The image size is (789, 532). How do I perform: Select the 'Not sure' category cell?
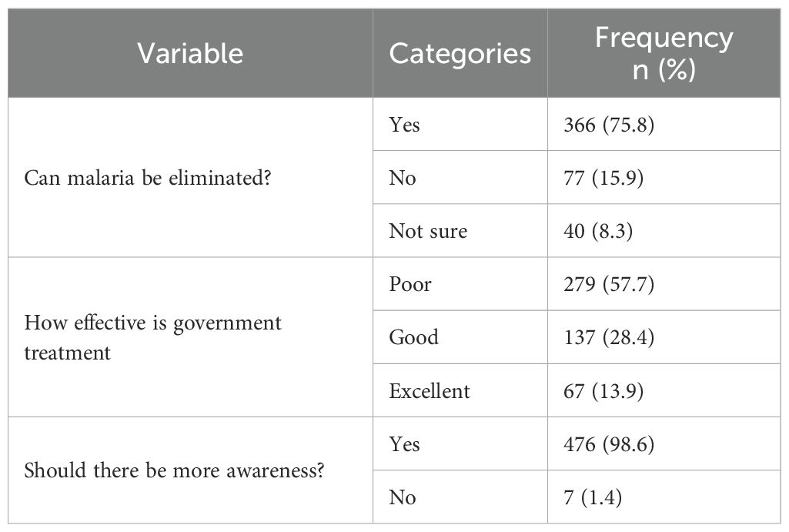coord(428,231)
